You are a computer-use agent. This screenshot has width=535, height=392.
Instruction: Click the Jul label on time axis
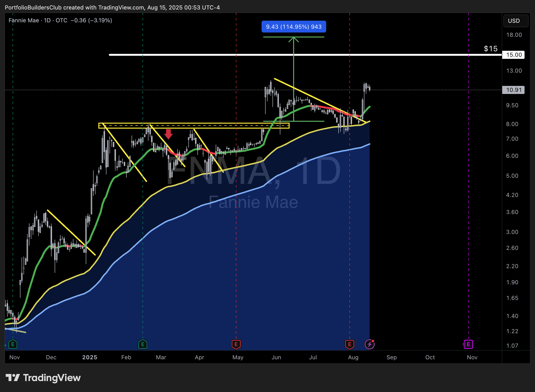[x=313, y=357]
